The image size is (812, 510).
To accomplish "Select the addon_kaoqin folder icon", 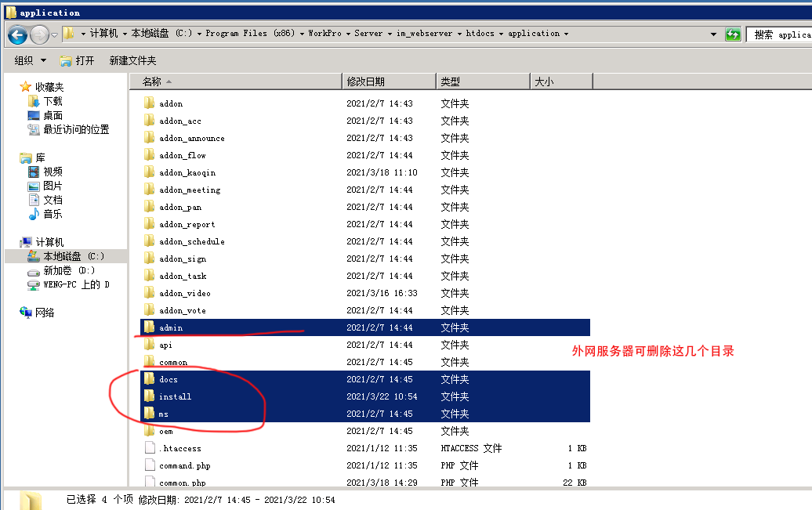I will coord(150,172).
